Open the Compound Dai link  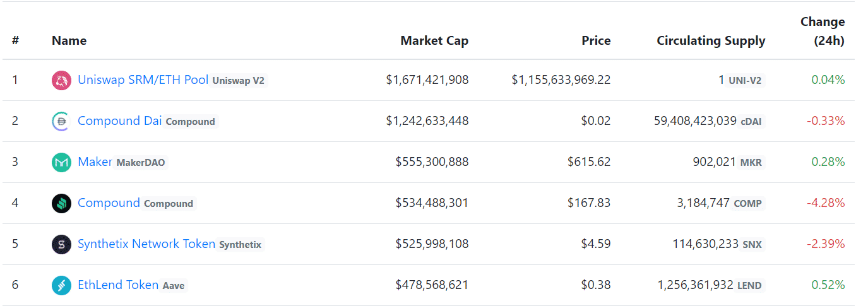click(119, 121)
